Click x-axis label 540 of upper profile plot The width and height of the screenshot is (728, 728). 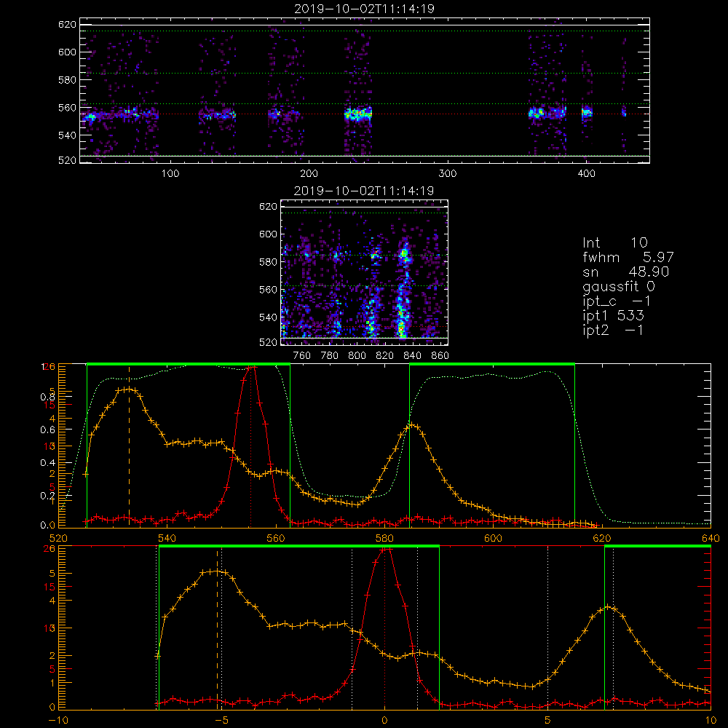[167, 538]
